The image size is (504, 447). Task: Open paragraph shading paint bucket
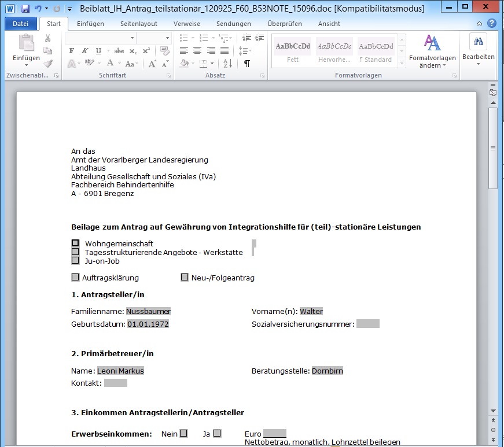(x=185, y=63)
